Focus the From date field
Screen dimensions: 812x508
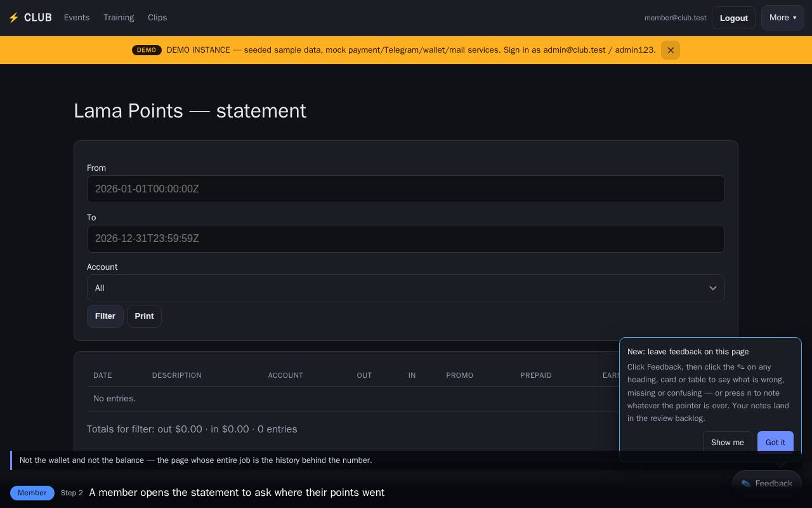406,189
